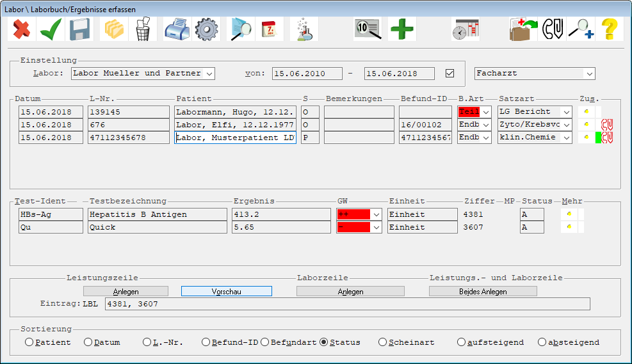
Task: Click the document magnifier search icon
Action: pyautogui.click(x=241, y=29)
